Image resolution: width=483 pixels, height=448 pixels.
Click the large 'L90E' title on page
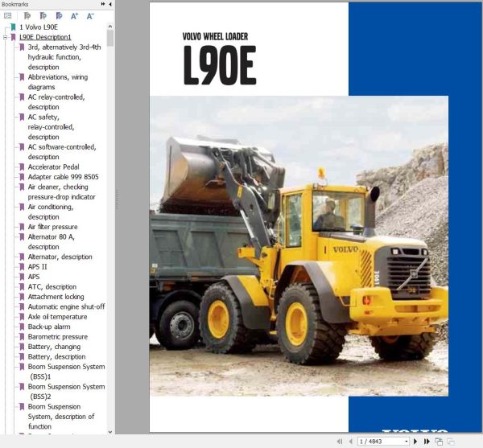pos(220,65)
